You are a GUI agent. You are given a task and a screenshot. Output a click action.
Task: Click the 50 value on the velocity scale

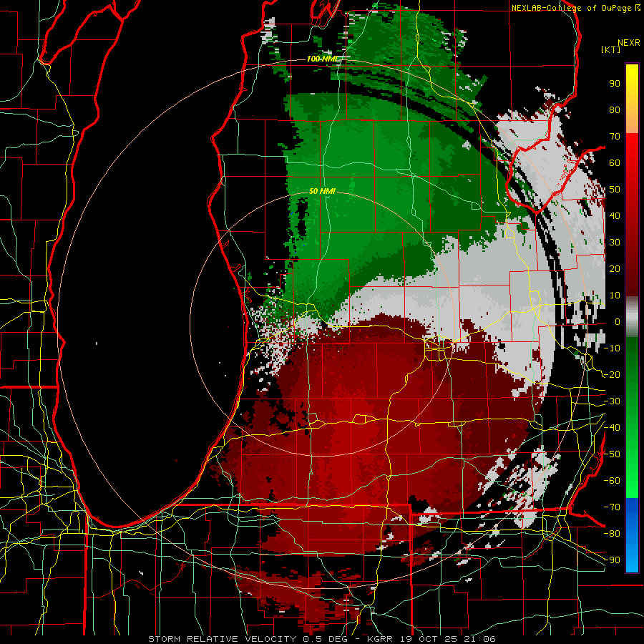pos(615,190)
